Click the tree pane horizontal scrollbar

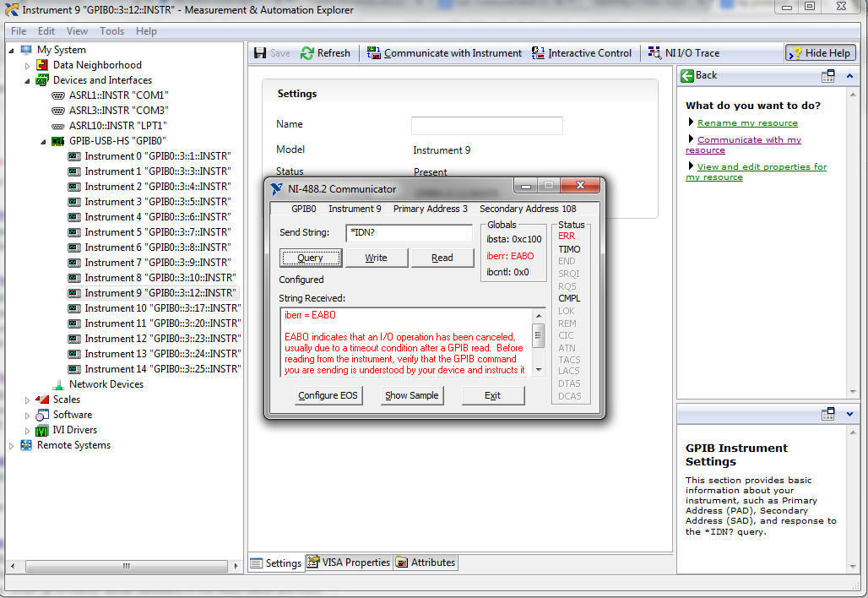pyautogui.click(x=126, y=566)
